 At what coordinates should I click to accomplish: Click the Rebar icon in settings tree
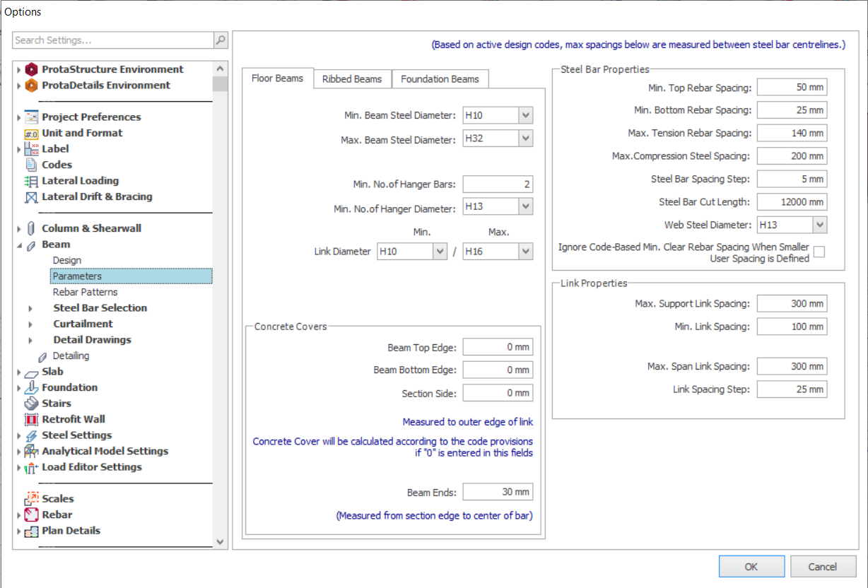pos(31,514)
